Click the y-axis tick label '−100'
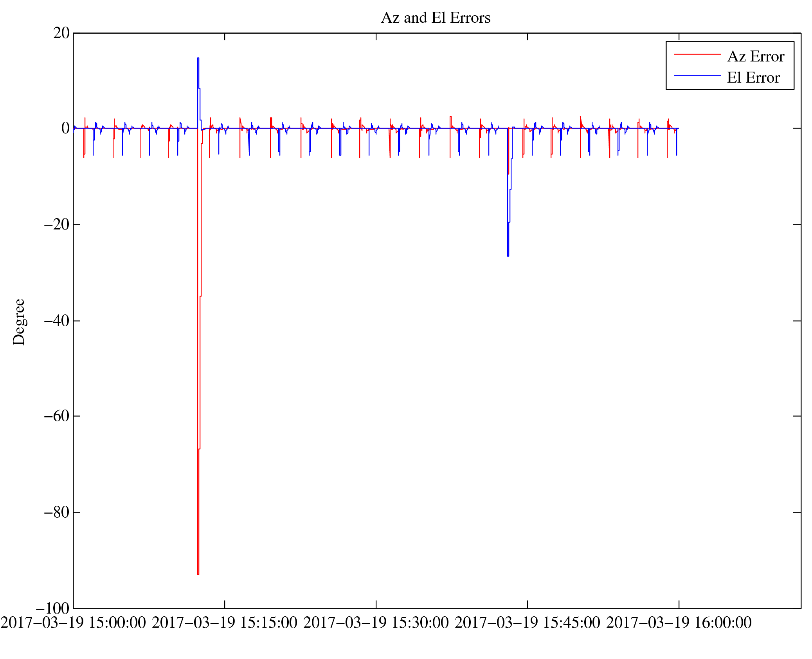This screenshot has width=812, height=659. pyautogui.click(x=52, y=608)
